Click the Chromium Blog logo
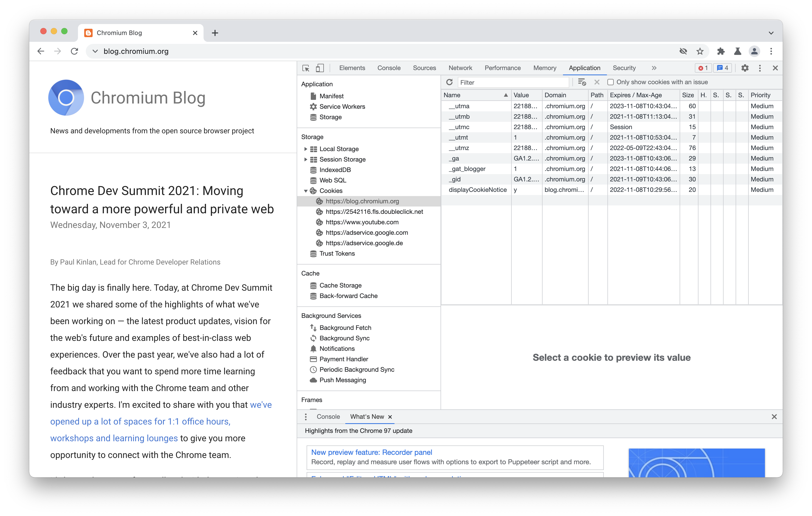This screenshot has height=516, width=812. [x=66, y=98]
